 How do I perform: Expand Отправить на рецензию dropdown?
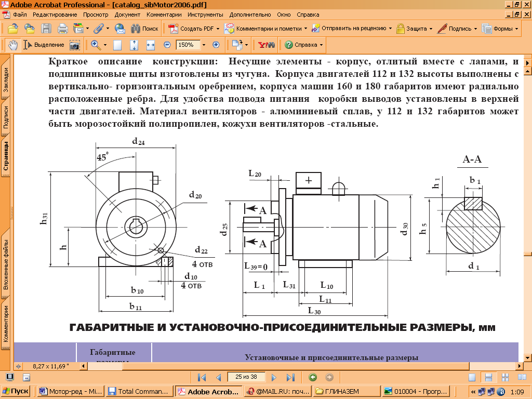[x=390, y=29]
